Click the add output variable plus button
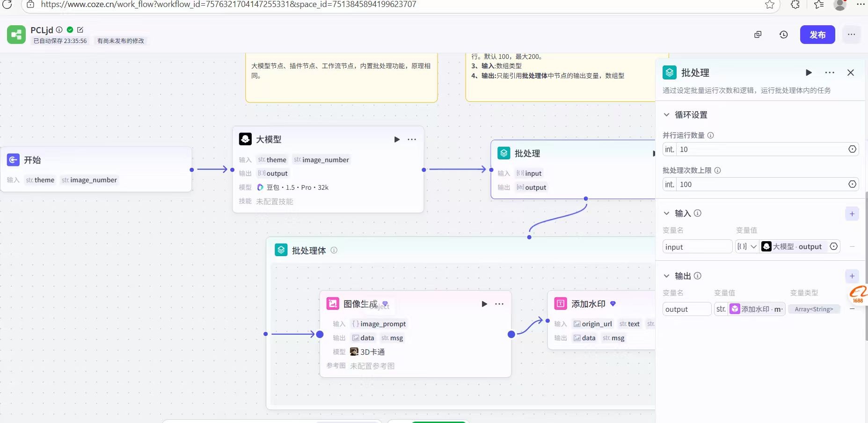 tap(852, 276)
